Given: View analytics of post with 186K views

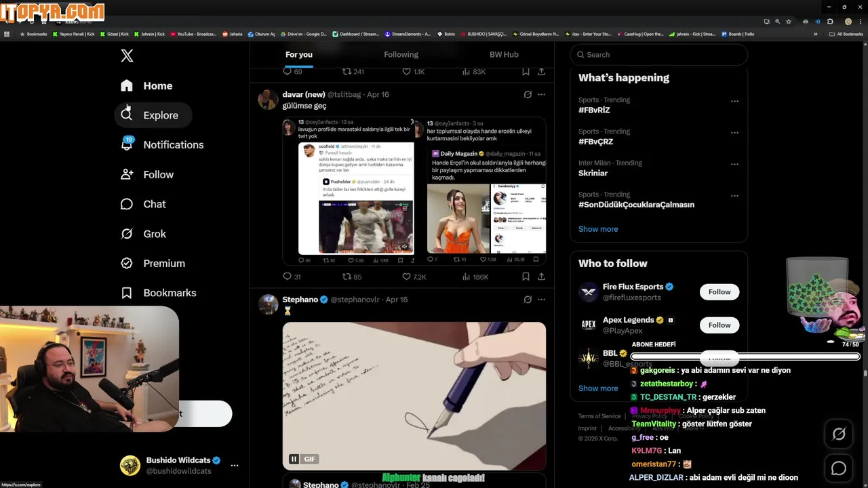Looking at the screenshot, I should 475,277.
